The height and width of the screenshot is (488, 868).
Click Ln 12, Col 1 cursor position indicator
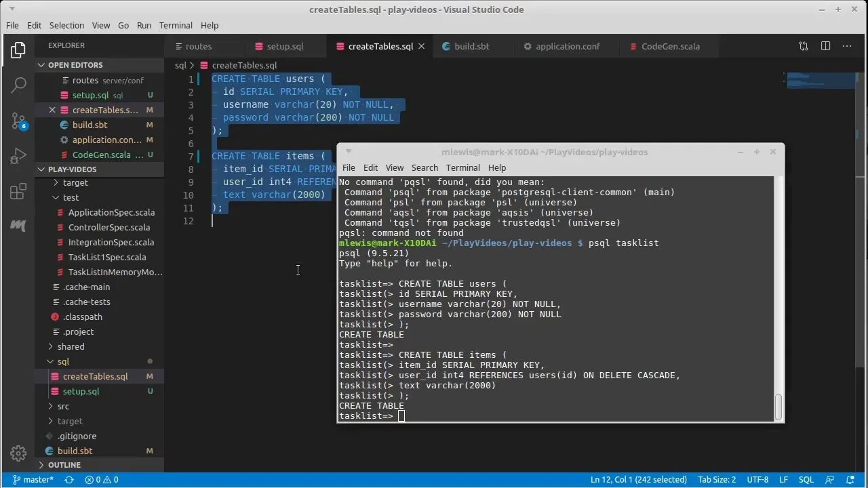click(x=639, y=479)
